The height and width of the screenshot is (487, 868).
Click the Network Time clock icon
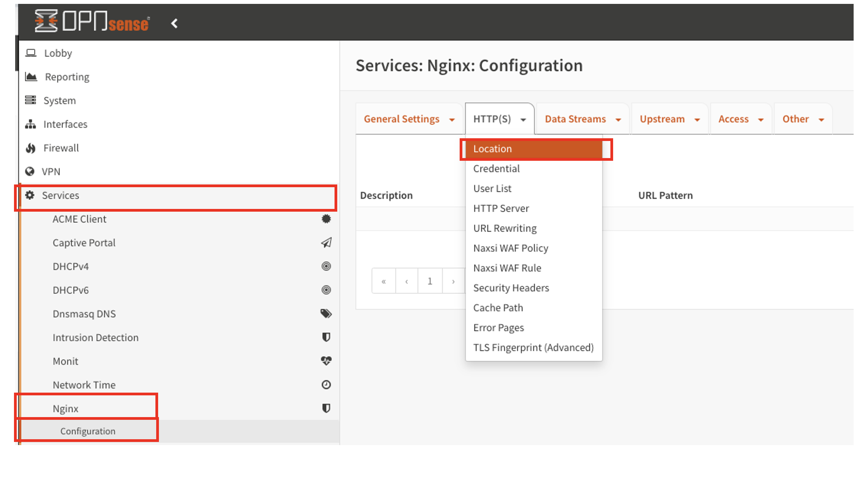click(326, 384)
